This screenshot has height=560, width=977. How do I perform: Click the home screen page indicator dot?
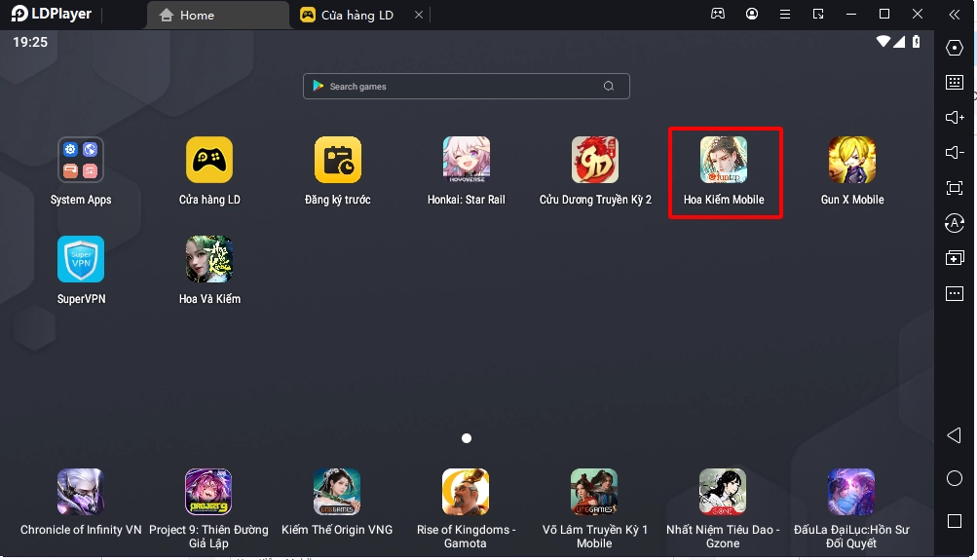pos(466,438)
